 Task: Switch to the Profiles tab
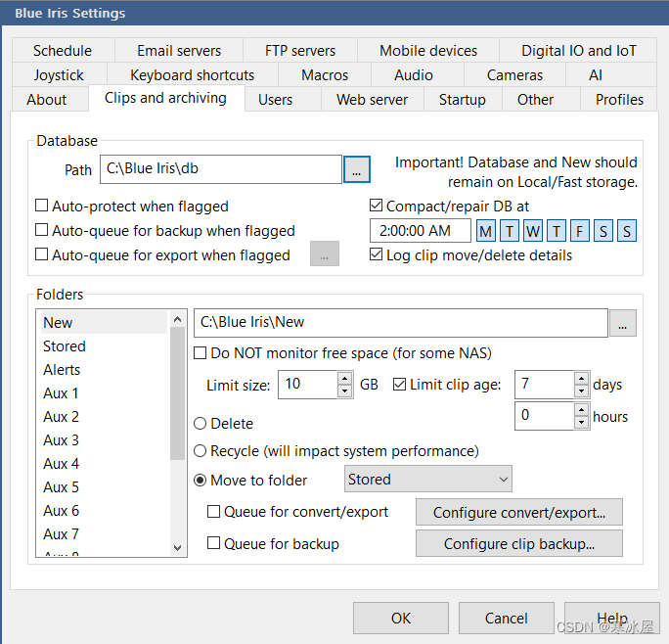click(x=619, y=99)
